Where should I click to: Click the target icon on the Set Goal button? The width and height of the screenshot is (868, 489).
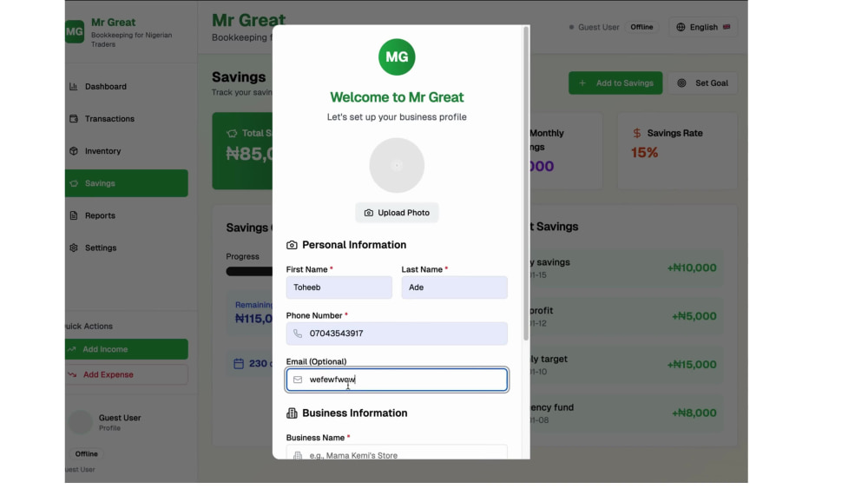(x=682, y=83)
